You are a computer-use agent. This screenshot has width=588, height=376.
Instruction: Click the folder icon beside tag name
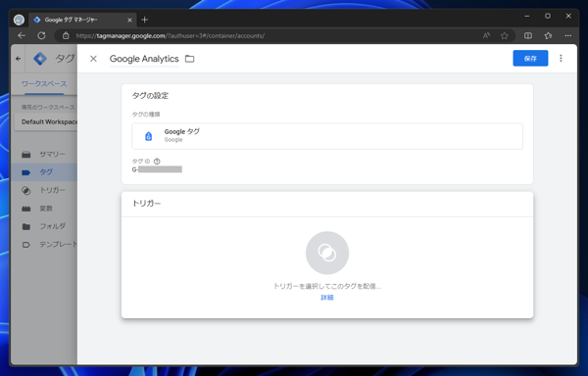click(x=190, y=59)
